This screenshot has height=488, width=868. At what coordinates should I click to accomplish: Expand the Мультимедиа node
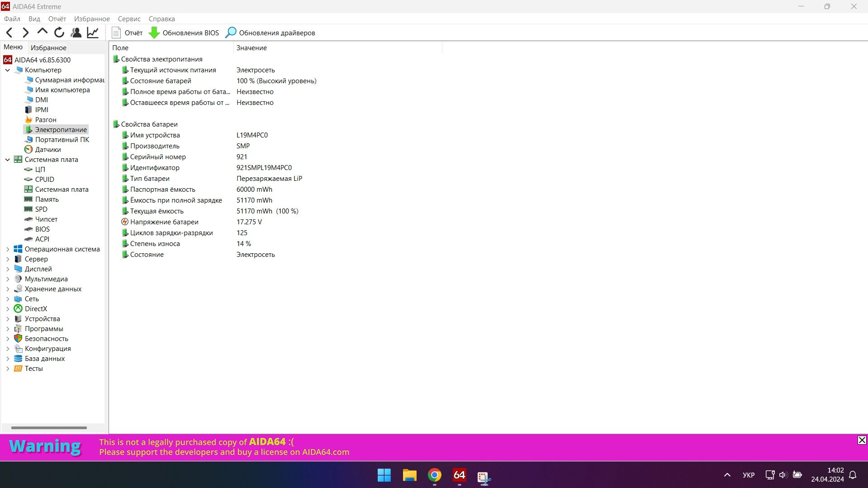8,279
